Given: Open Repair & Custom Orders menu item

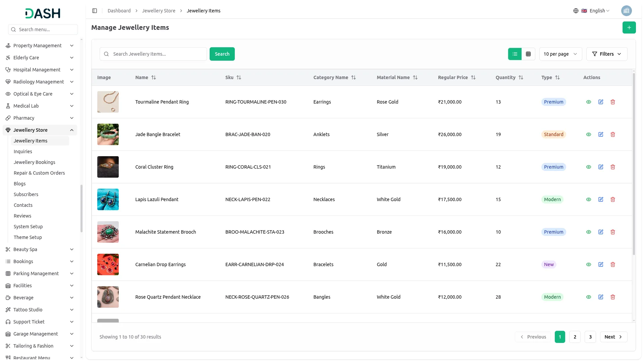Looking at the screenshot, I should [39, 173].
